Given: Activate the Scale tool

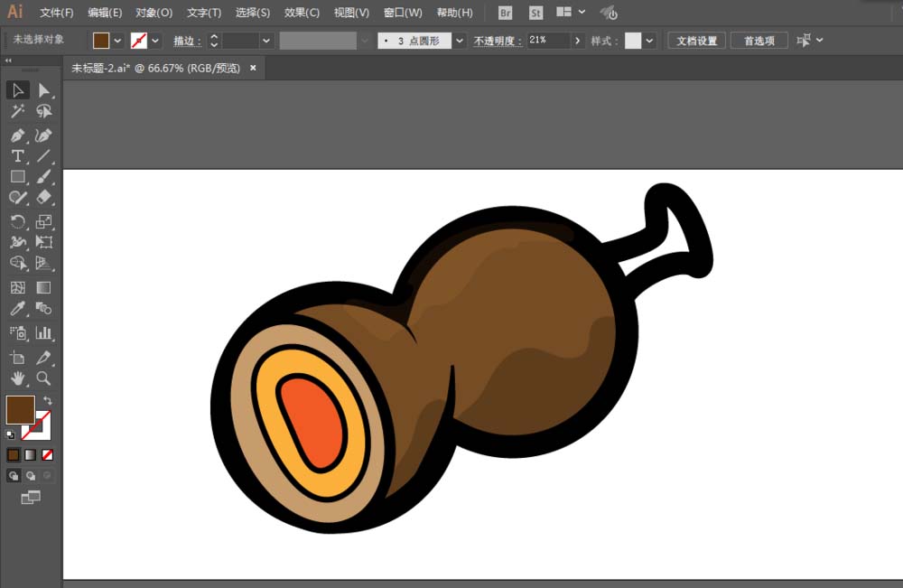Looking at the screenshot, I should (43, 221).
